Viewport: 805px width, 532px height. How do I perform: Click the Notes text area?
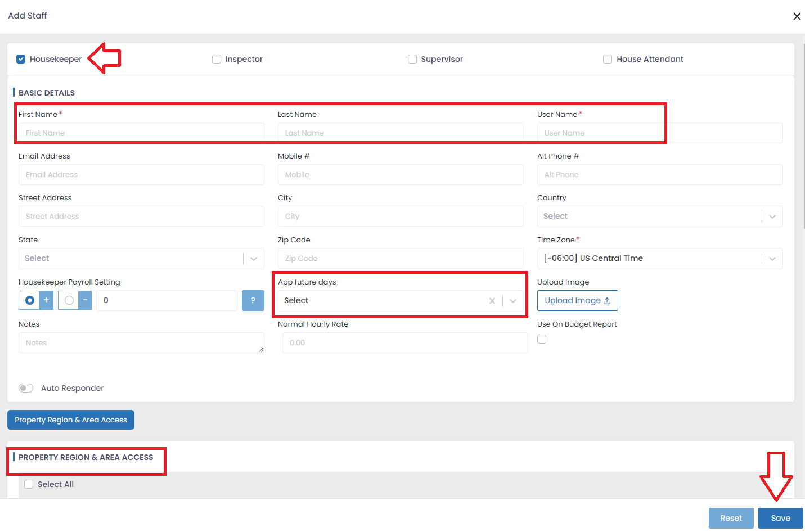pos(141,342)
